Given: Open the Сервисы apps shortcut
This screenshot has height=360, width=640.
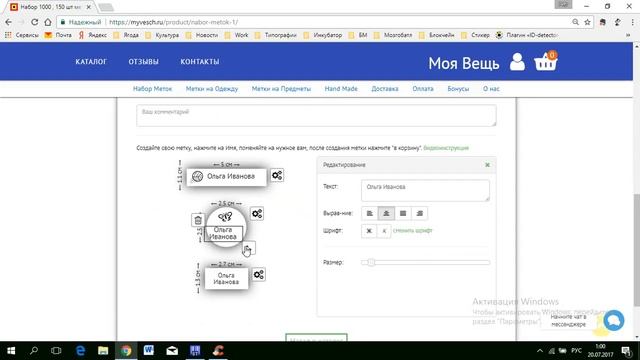Looking at the screenshot, I should coord(22,35).
